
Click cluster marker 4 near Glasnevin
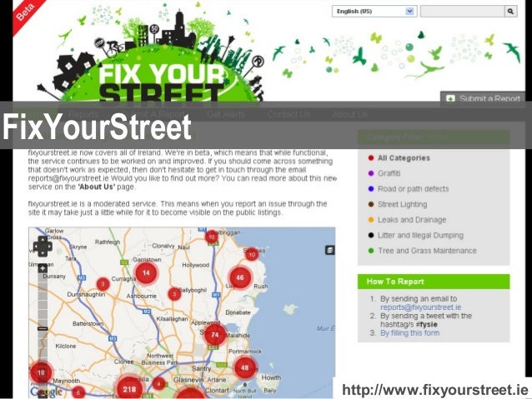[158, 384]
